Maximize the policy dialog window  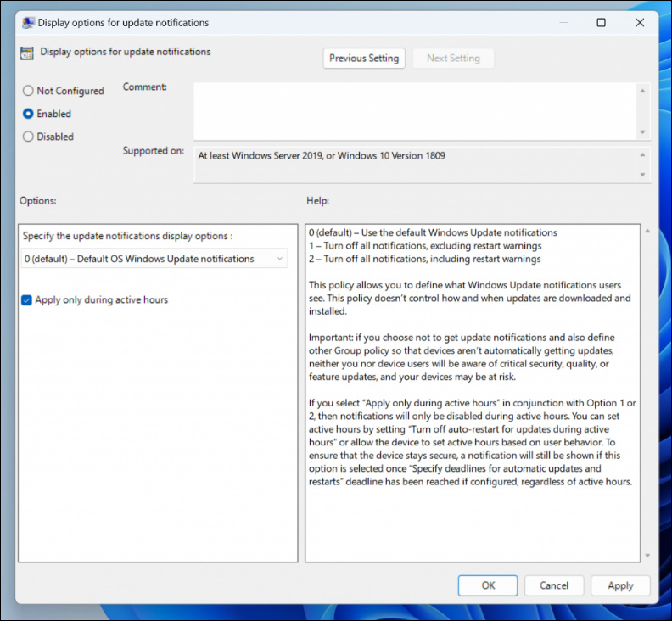tap(602, 23)
